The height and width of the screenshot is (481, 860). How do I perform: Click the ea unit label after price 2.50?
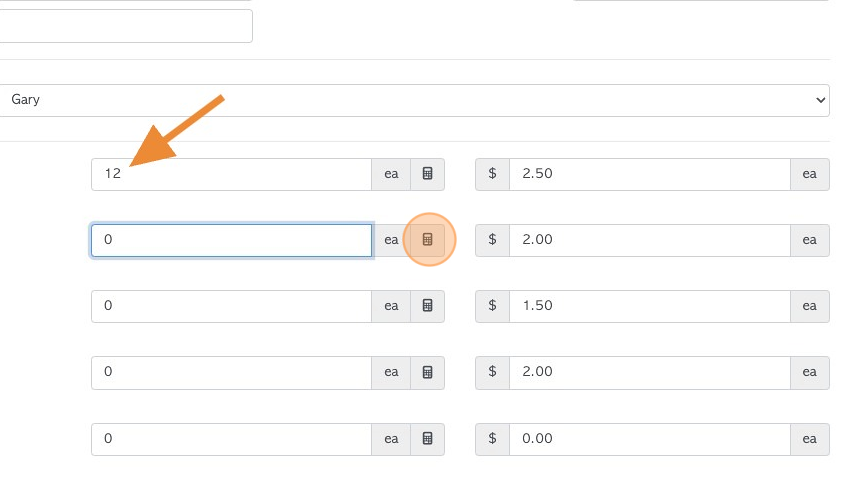point(810,174)
